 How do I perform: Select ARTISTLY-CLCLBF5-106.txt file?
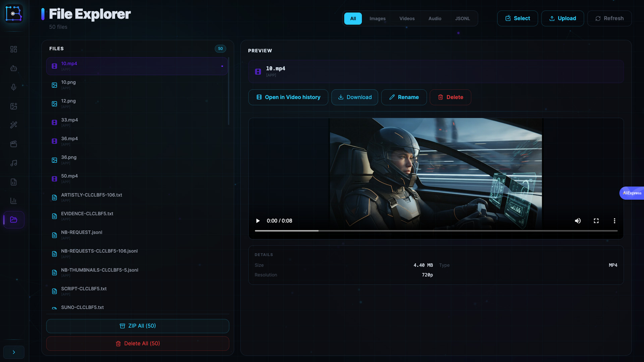(x=137, y=197)
